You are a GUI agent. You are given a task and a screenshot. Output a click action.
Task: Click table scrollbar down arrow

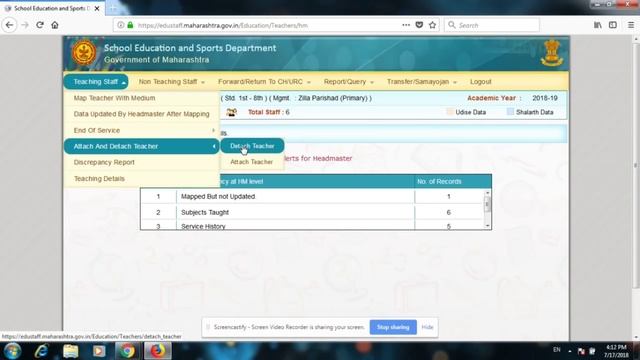487,226
